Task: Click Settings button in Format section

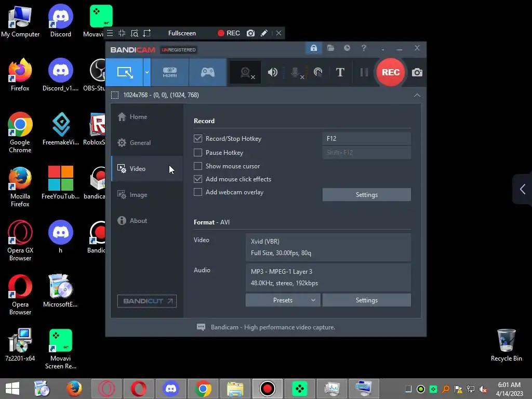Action: pyautogui.click(x=366, y=300)
